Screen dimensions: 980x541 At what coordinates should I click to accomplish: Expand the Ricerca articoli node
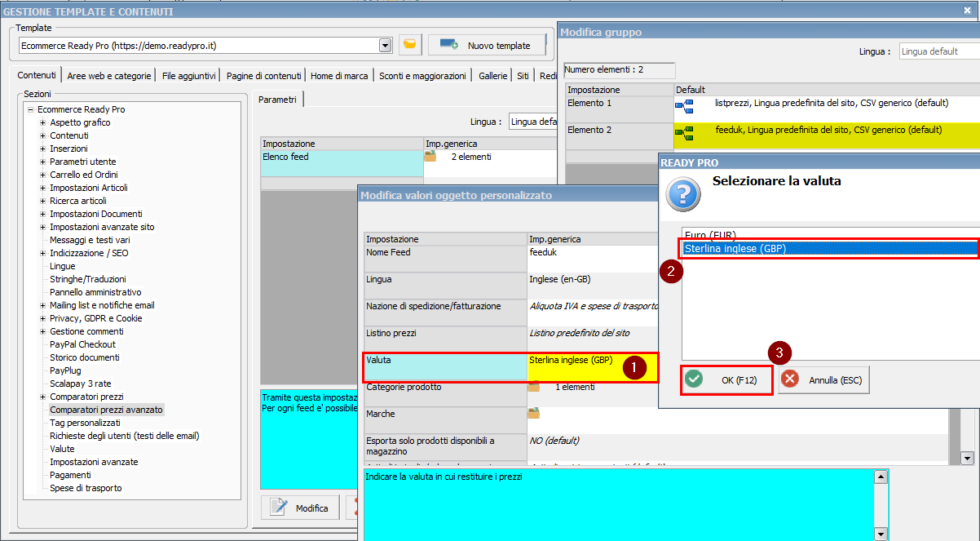42,201
